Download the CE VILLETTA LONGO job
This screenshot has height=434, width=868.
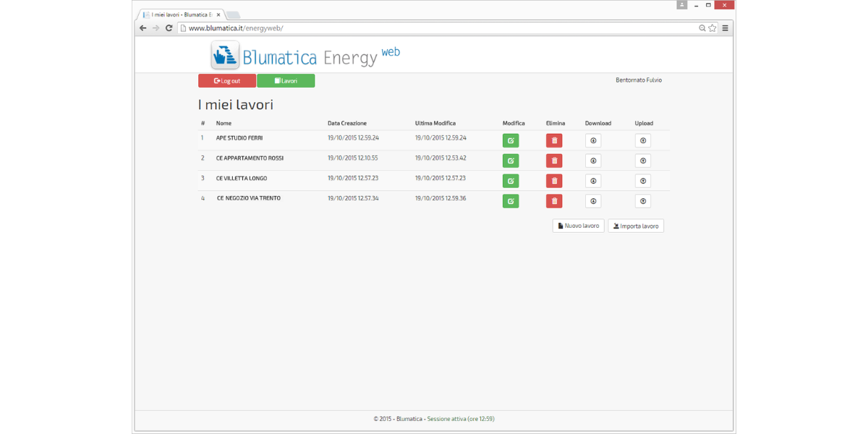click(593, 181)
